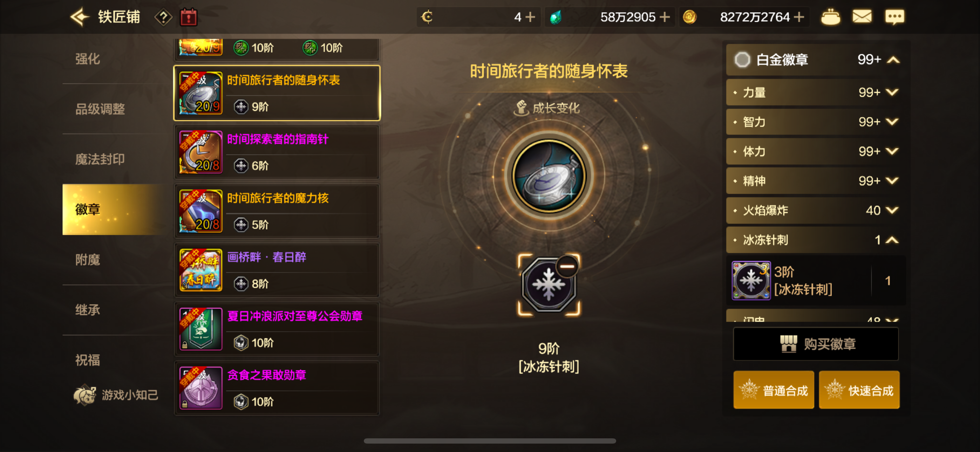Select the 3阶 冰冻针刺 emblem icon
Viewport: 980px width, 452px height.
[x=751, y=280]
